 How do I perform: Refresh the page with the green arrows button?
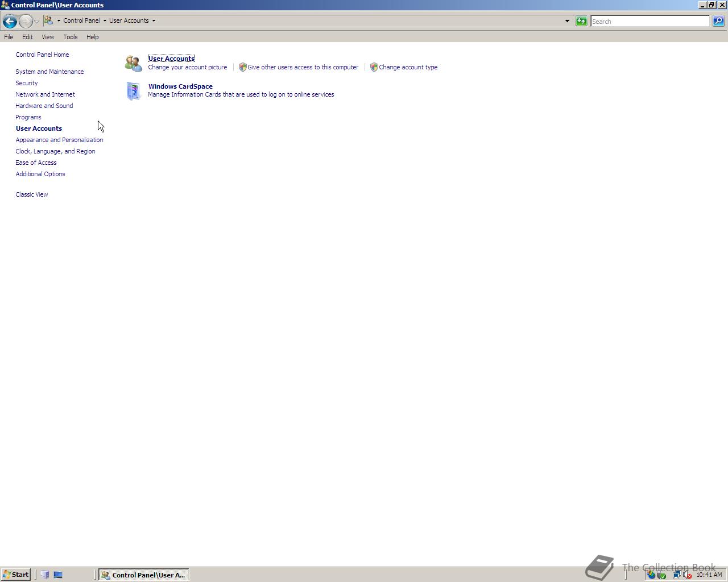point(581,21)
